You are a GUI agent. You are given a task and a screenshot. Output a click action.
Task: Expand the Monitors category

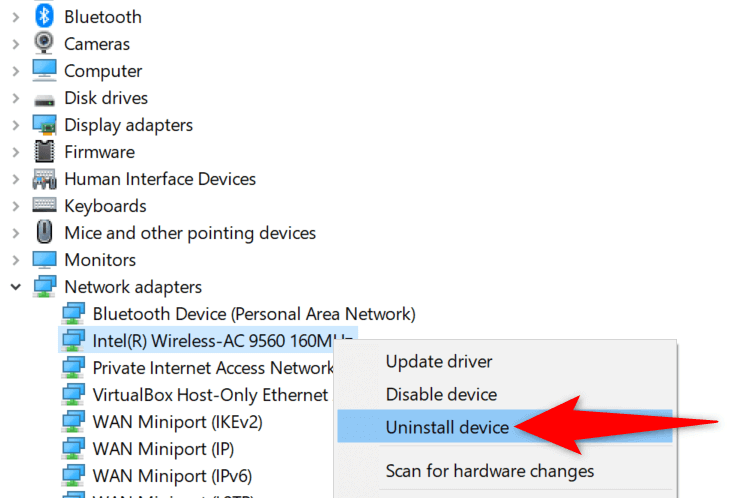pos(16,260)
